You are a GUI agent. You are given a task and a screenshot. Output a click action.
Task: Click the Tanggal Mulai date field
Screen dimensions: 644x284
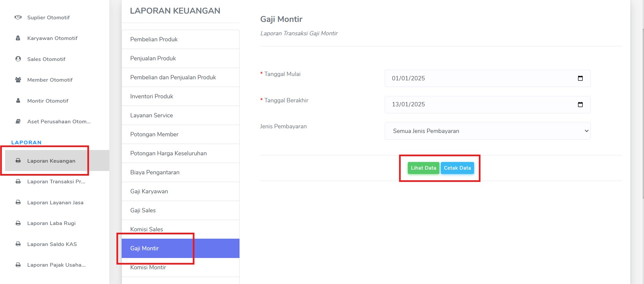click(487, 78)
